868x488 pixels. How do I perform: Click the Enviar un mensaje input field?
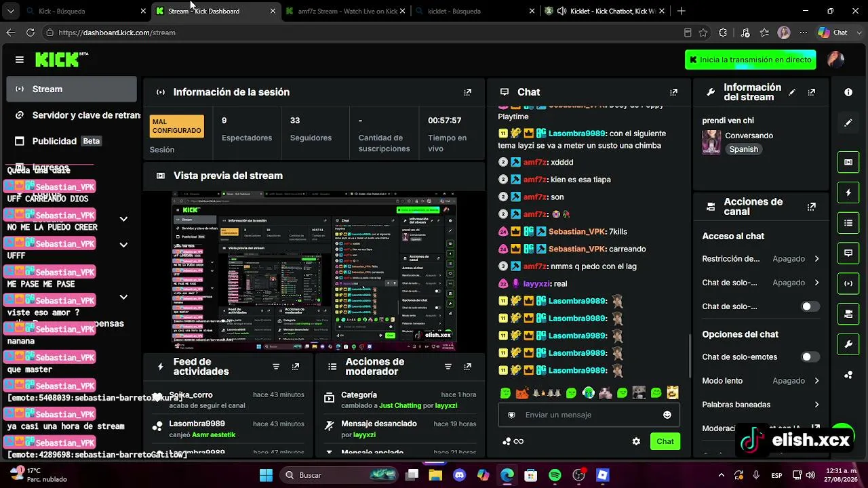[589, 415]
